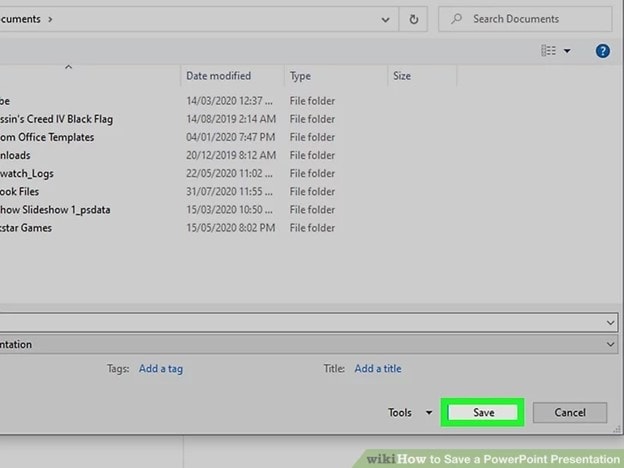Click the chevron after the Documents breadcrumb
Screen dimensions: 624x468
(x=50, y=19)
